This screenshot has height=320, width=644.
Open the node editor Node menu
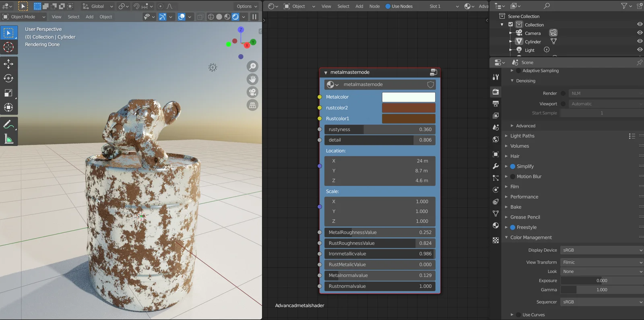pyautogui.click(x=375, y=6)
